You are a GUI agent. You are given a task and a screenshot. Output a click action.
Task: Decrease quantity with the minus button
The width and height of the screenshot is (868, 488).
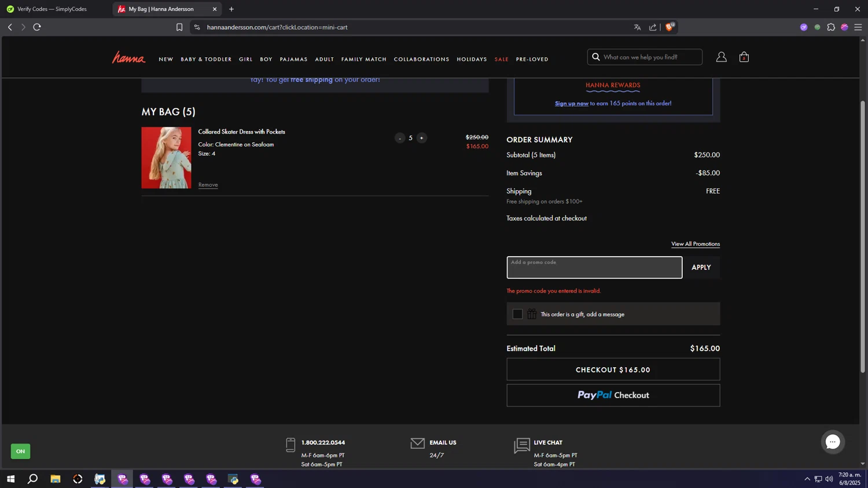click(400, 138)
